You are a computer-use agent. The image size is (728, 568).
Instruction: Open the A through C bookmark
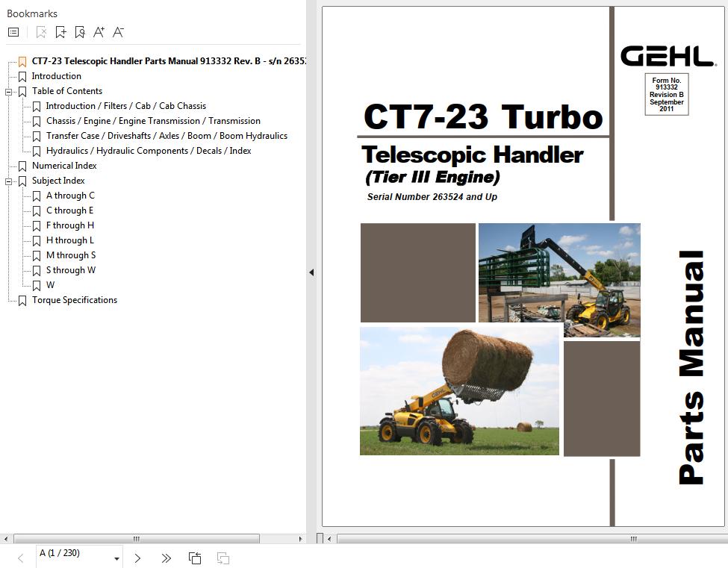click(x=70, y=196)
